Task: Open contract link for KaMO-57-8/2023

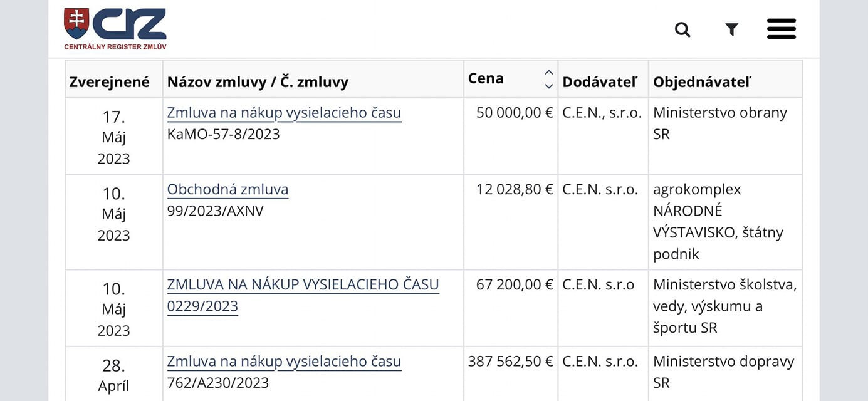Action: click(284, 113)
